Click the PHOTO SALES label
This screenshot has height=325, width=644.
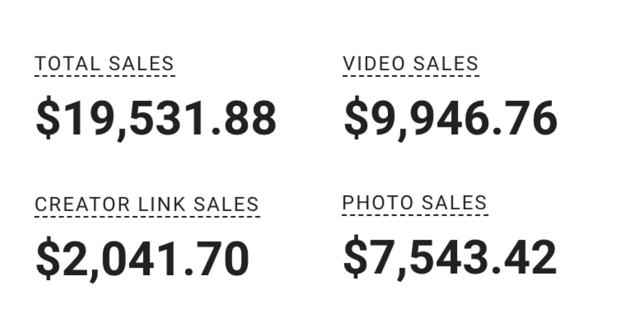click(x=415, y=203)
